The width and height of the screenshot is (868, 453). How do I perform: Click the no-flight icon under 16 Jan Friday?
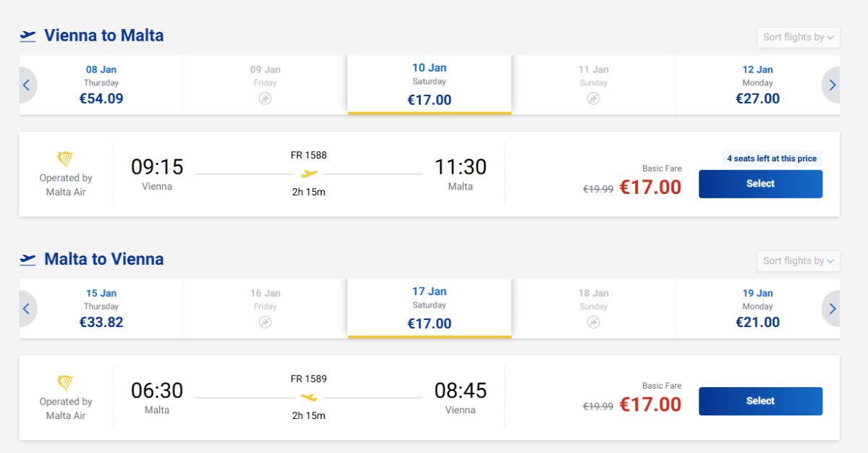(265, 322)
